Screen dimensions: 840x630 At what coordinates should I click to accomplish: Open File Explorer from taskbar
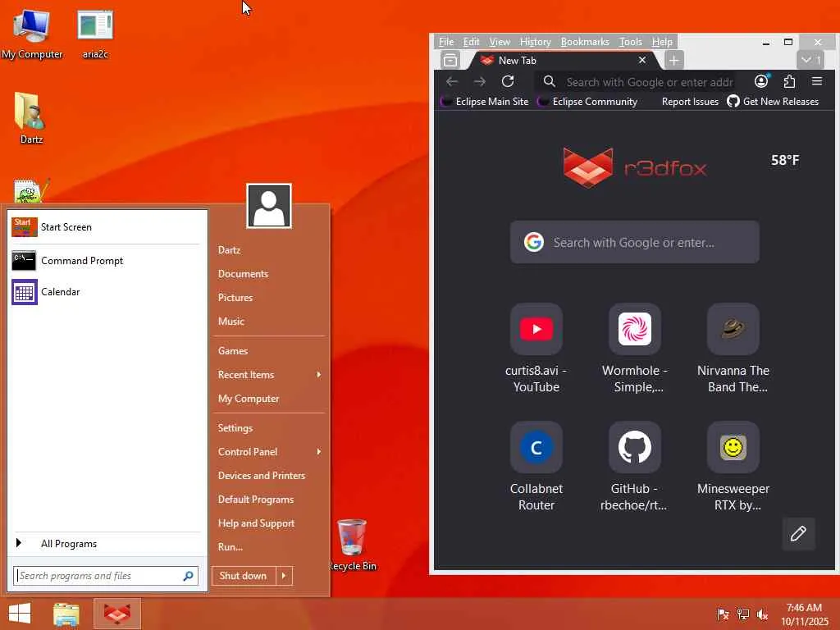tap(66, 614)
